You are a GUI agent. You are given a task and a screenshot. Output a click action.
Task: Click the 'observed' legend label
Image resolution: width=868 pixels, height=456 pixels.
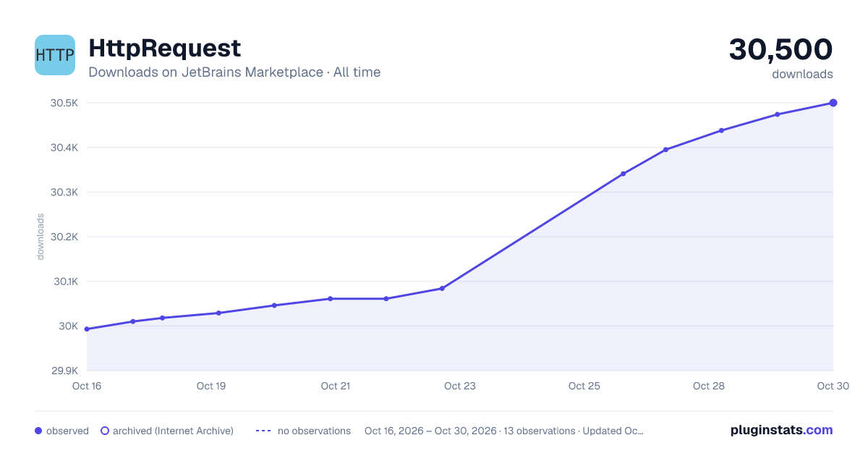point(67,431)
